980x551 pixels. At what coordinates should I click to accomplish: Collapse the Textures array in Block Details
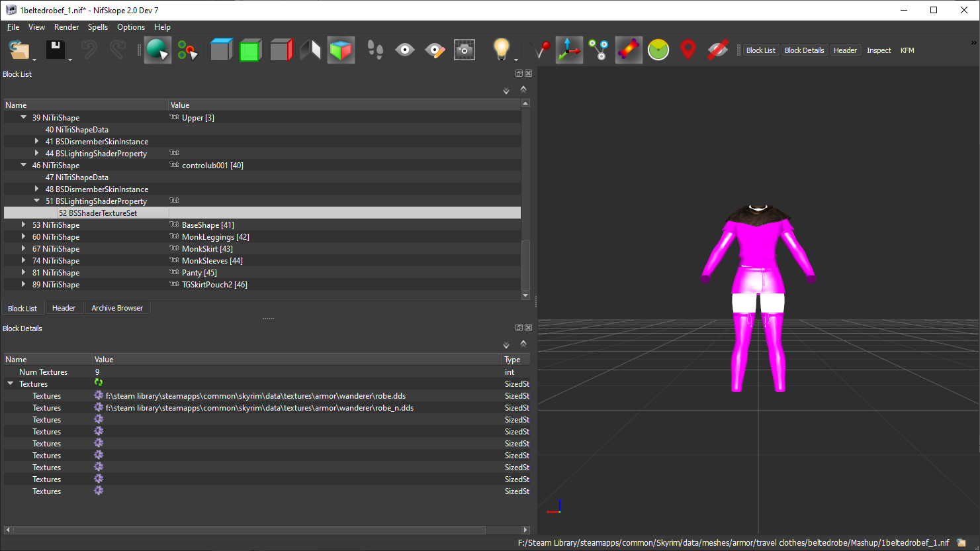point(11,384)
